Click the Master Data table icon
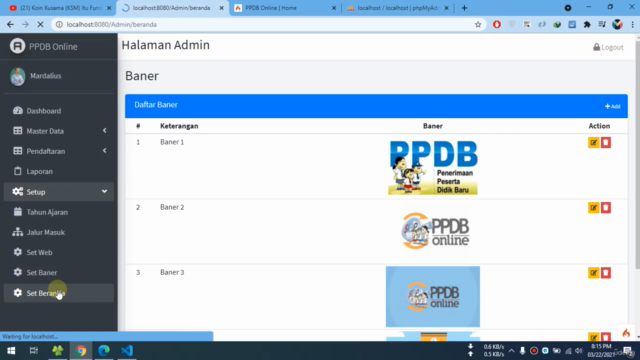Viewport: 640px width, 360px height. pyautogui.click(x=18, y=131)
